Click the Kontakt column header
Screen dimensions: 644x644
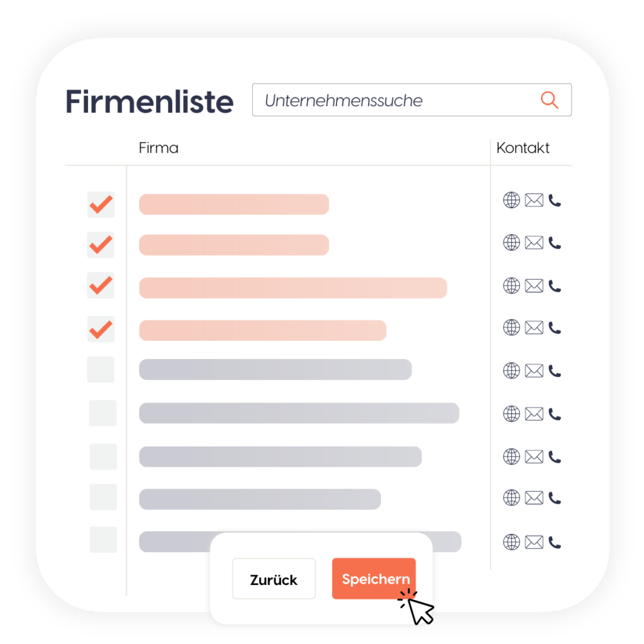click(x=523, y=148)
